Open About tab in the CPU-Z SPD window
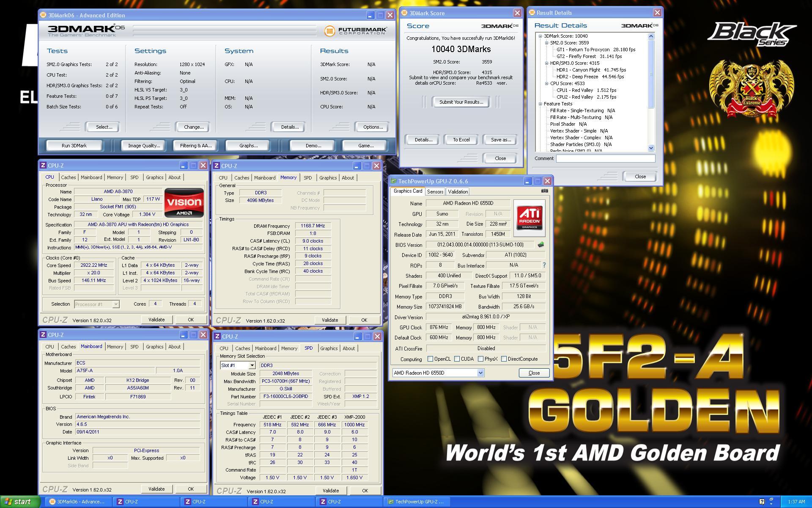 pyautogui.click(x=348, y=348)
